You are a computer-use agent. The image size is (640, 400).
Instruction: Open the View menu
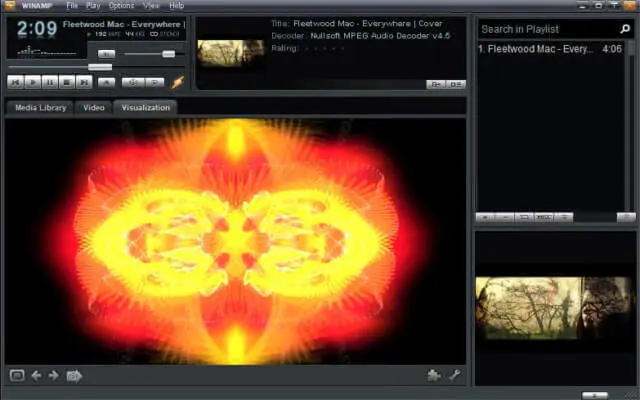tap(151, 5)
